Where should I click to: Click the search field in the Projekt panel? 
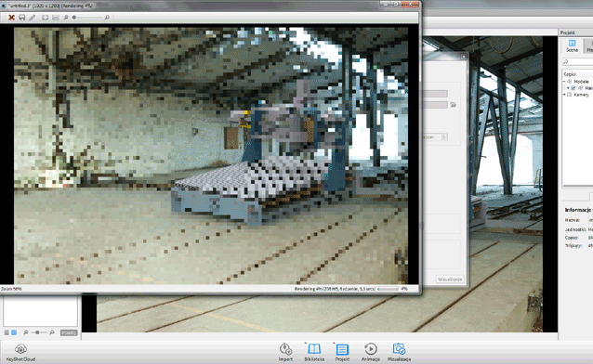578,61
